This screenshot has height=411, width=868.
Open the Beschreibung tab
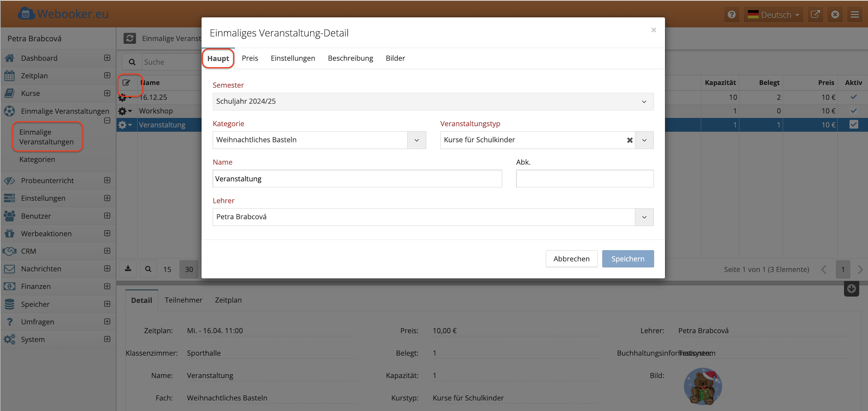point(350,58)
